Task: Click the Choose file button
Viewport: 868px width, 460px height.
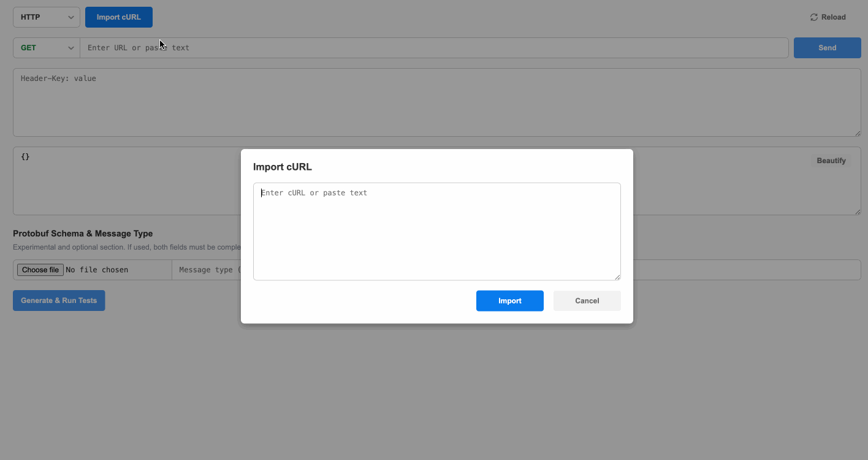Action: point(40,270)
